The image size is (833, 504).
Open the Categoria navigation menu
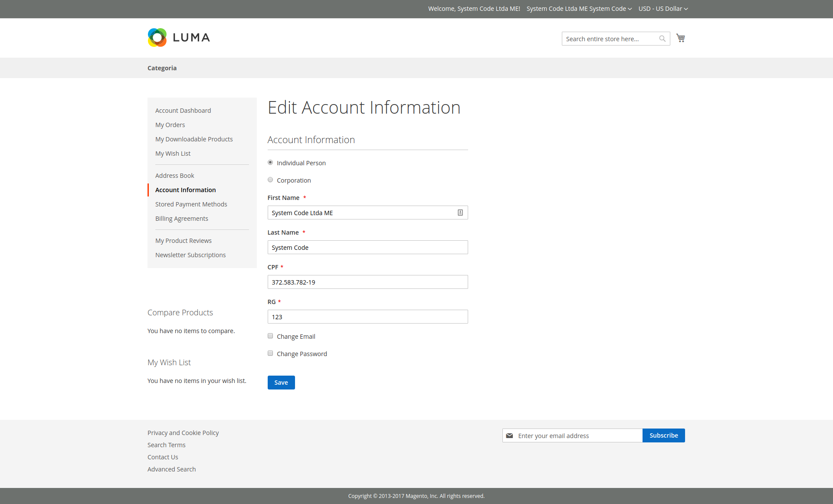point(162,68)
